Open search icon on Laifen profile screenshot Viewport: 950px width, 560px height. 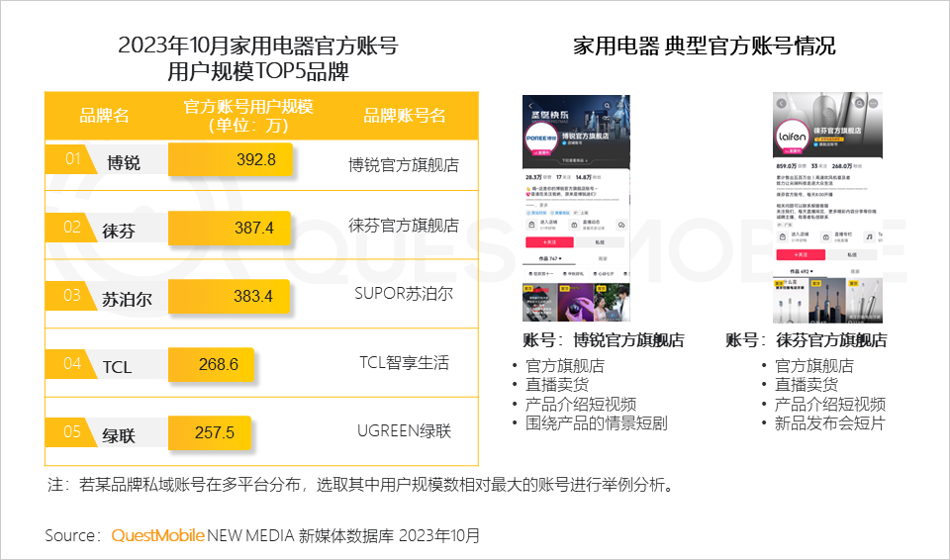click(x=859, y=103)
